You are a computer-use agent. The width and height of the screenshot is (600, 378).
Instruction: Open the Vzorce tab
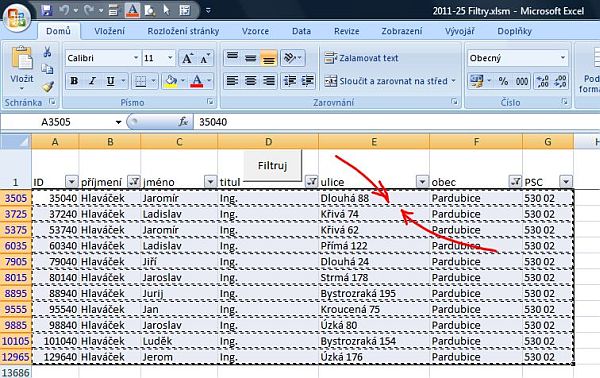pyautogui.click(x=255, y=31)
